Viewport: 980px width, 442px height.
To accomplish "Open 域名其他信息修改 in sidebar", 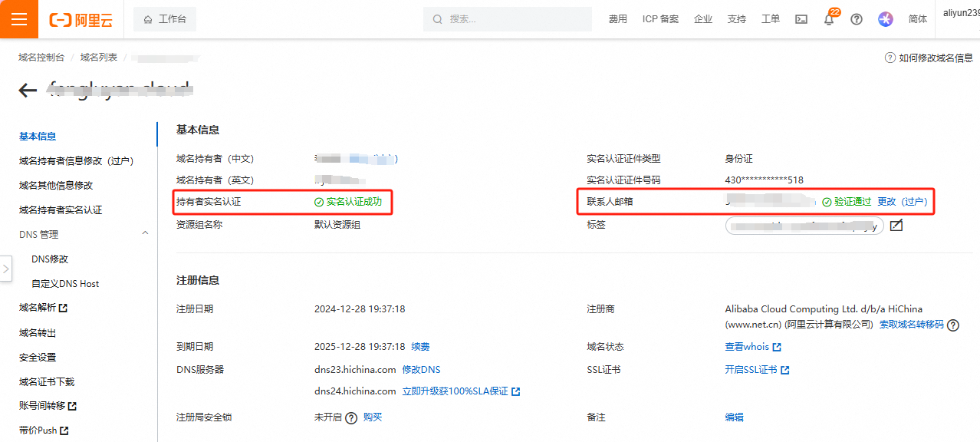I will point(56,185).
